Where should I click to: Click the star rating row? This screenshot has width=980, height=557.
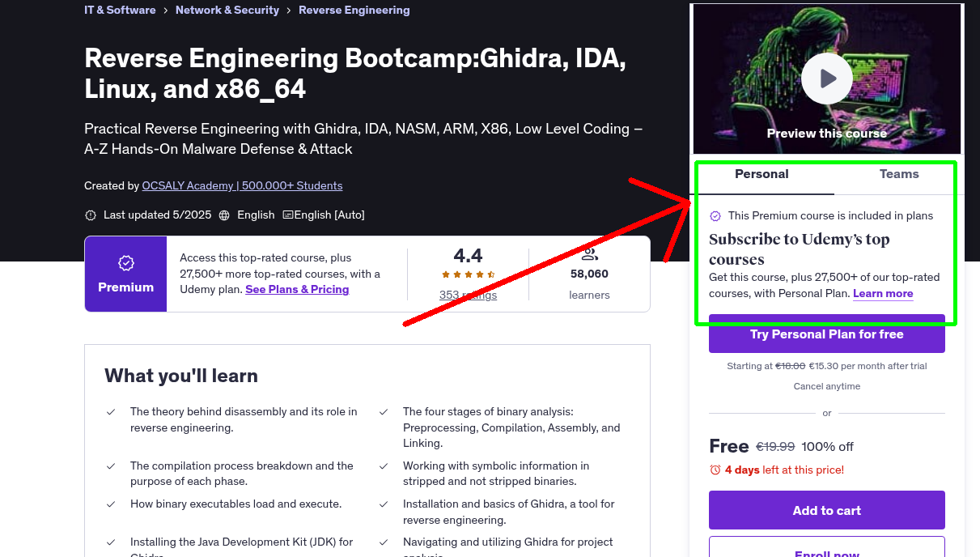(468, 275)
